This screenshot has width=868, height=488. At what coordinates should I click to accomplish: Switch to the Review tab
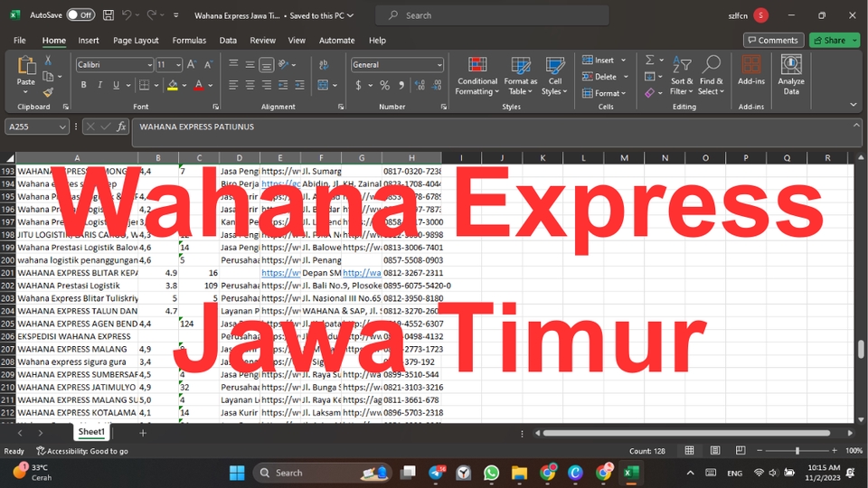click(x=262, y=41)
